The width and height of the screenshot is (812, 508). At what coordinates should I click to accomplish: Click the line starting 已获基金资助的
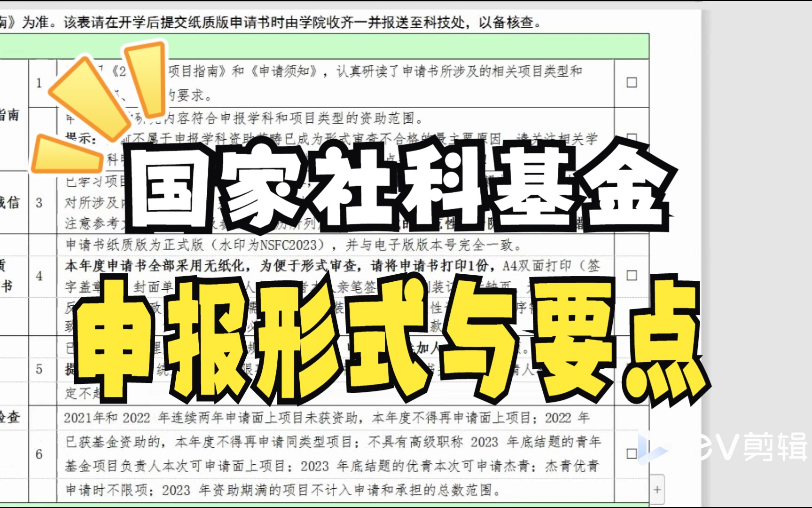(333, 442)
